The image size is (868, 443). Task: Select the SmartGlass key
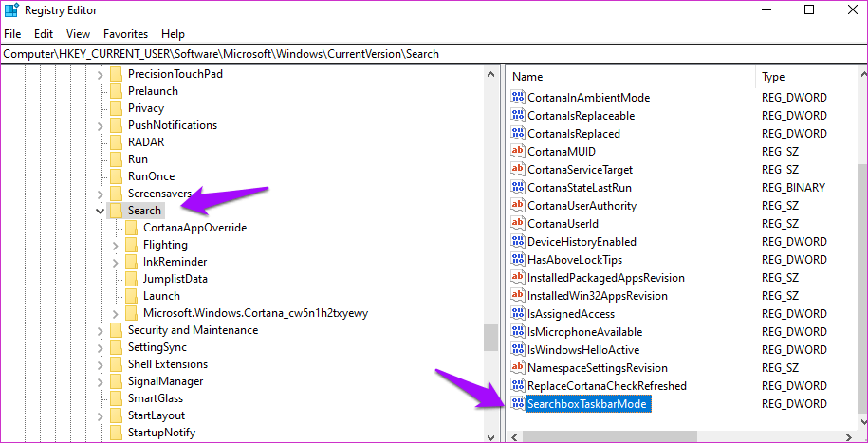point(156,398)
